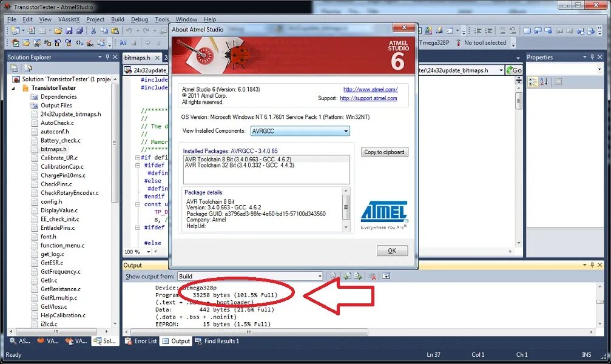Toggle Word Wrap icon in Output toolbar
This screenshot has width=611, height=364.
386,276
